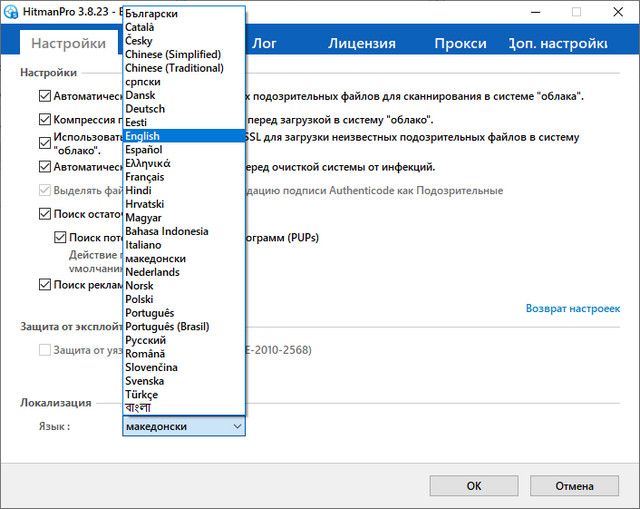
Task: Select Türkçe in the language list
Action: pyautogui.click(x=142, y=394)
